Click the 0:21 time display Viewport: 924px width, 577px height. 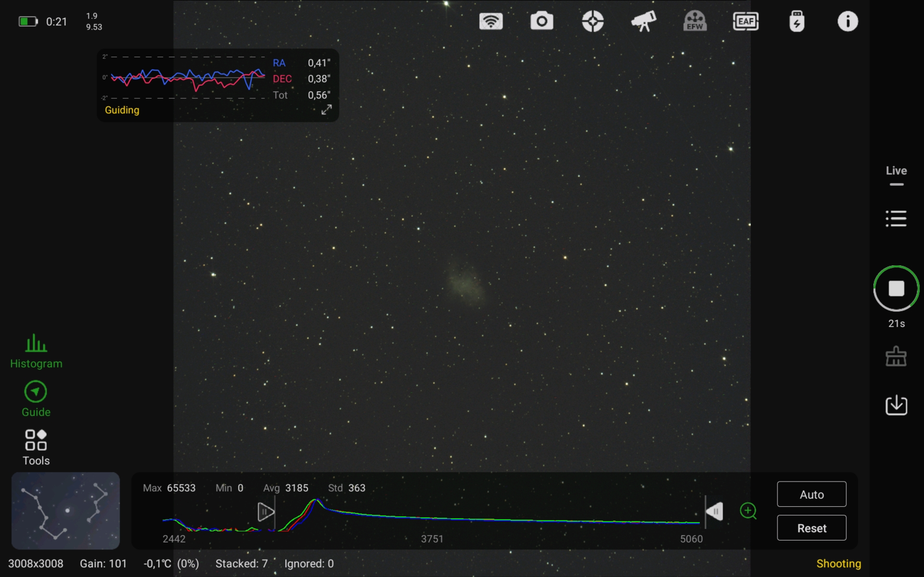click(57, 22)
